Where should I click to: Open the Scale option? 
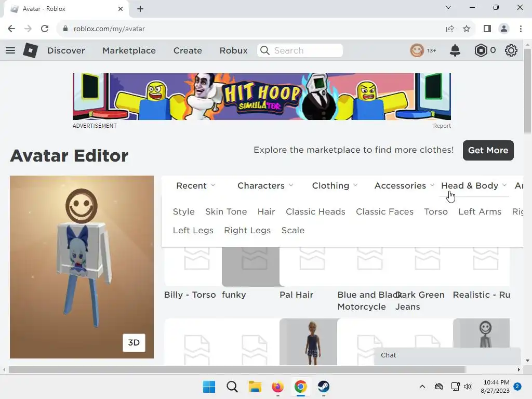[x=293, y=230]
